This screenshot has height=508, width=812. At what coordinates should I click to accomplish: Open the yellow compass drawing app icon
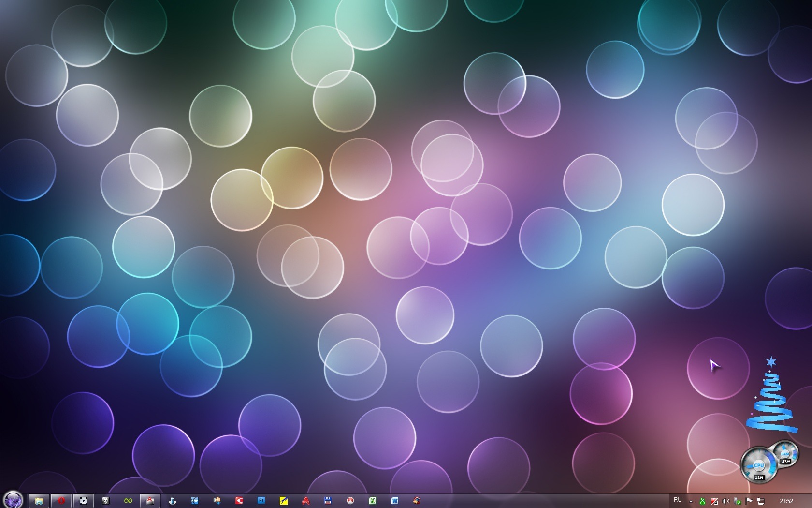[x=284, y=501]
